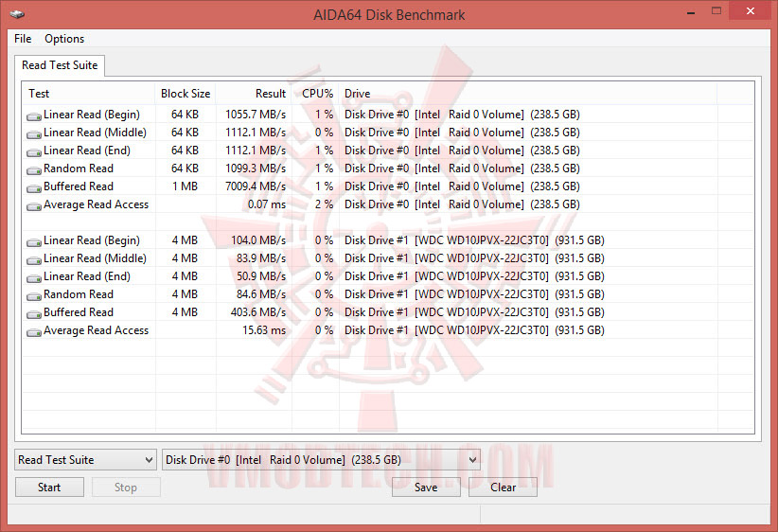
Task: Expand the Read Test Suite dropdown
Action: point(85,459)
